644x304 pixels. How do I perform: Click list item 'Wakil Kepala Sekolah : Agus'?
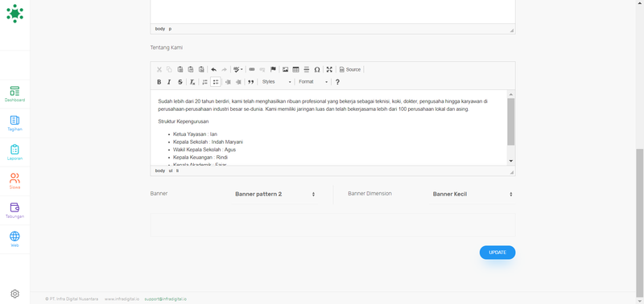pyautogui.click(x=204, y=150)
